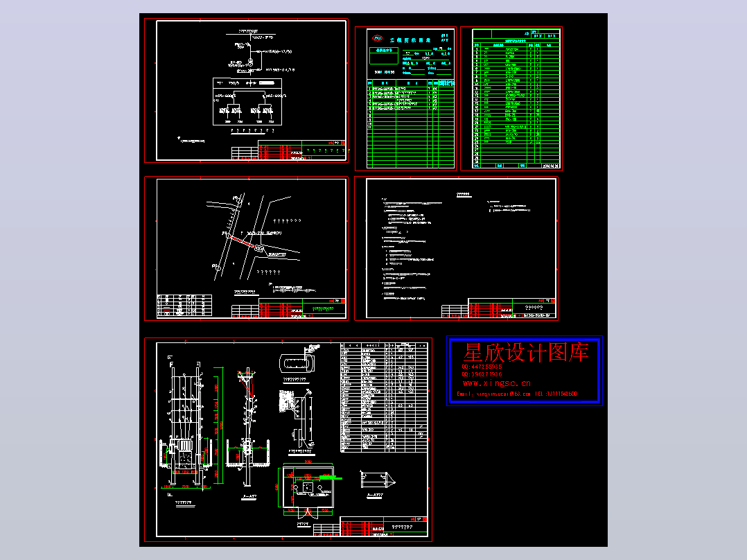The image size is (747, 560).
Task: Open the 工程图纸目录 drawing list sheet
Action: tap(406, 98)
